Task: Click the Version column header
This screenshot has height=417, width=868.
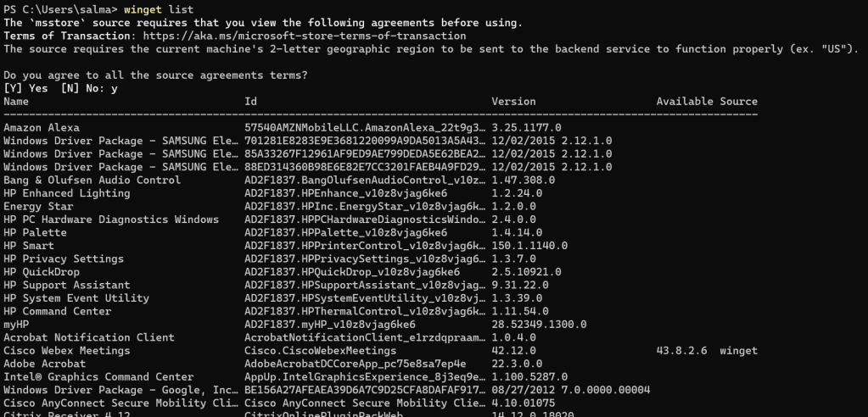Action: 513,102
